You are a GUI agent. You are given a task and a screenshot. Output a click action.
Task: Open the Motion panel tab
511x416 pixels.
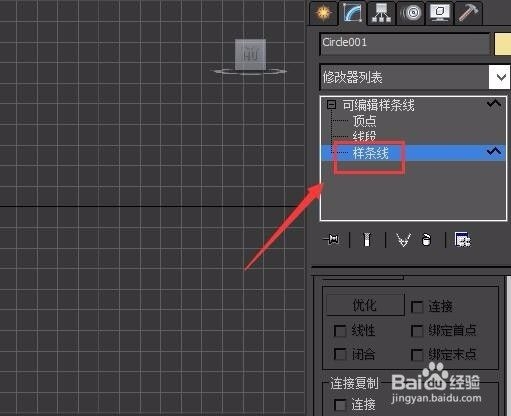pyautogui.click(x=411, y=13)
